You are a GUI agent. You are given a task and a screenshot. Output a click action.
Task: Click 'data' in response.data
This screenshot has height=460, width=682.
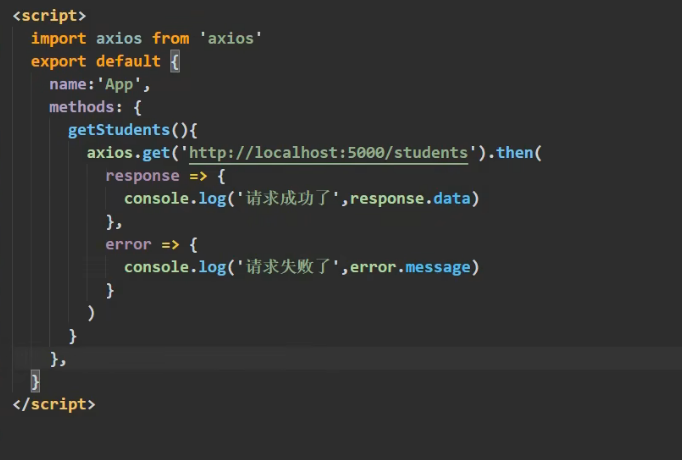452,199
